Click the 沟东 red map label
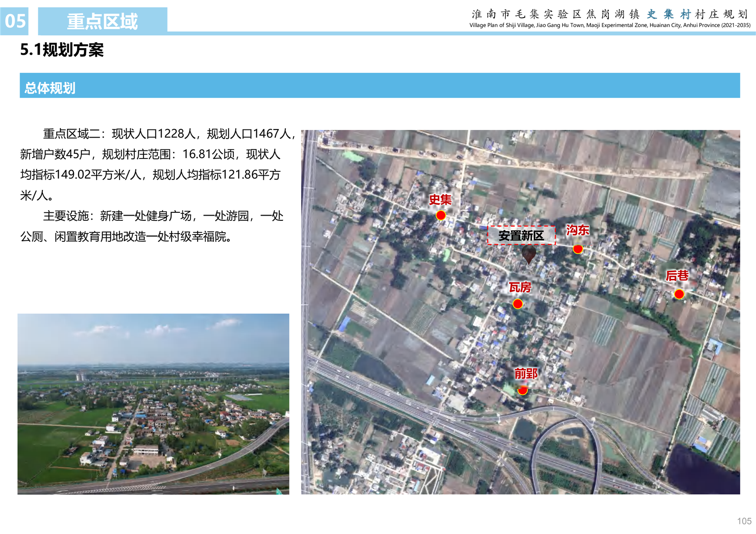This screenshot has width=756, height=534. pos(577,231)
